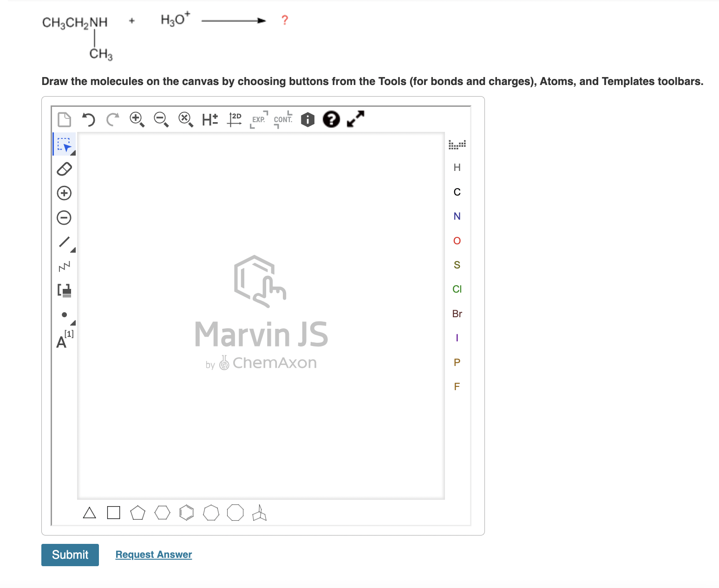Undo the last drawing action
Screen dimensions: 719x588
(88, 119)
